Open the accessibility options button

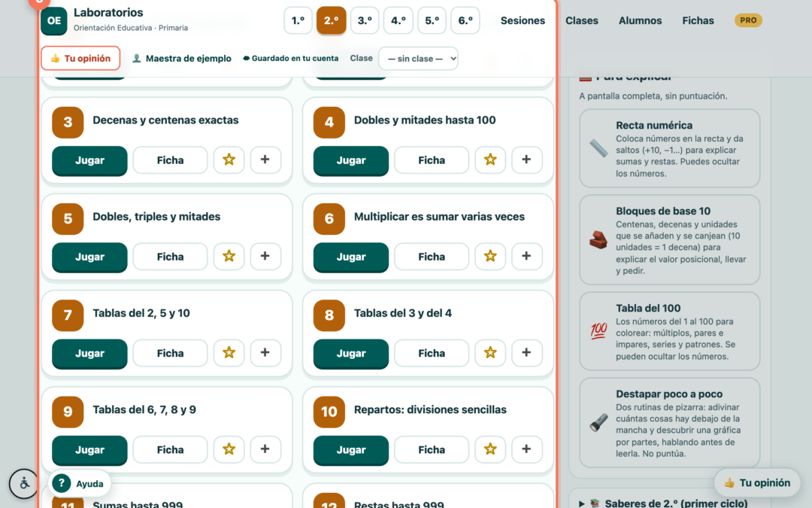[x=24, y=484]
